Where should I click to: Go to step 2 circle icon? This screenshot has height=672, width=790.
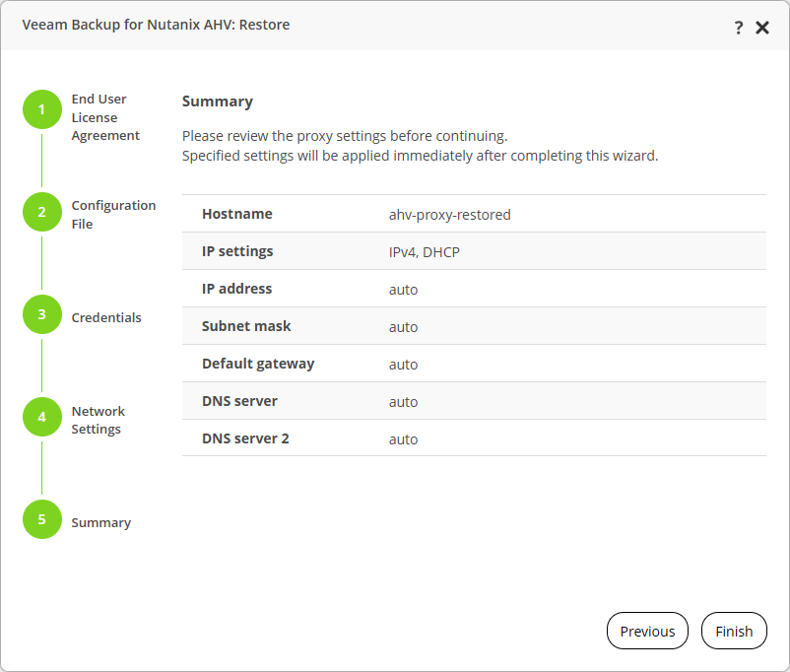click(x=42, y=212)
